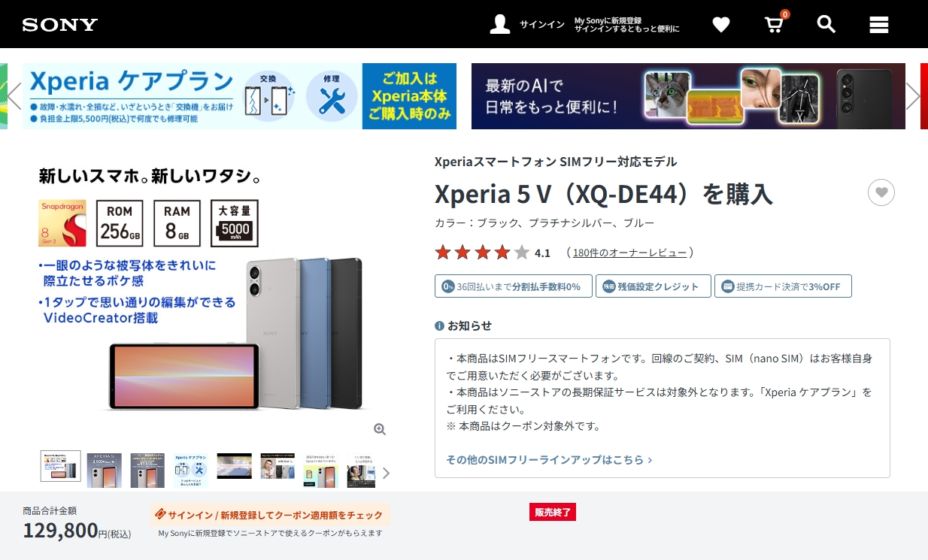The width and height of the screenshot is (928, 560).
Task: Open the 180件のオーナーレビュー link
Action: [x=629, y=253]
